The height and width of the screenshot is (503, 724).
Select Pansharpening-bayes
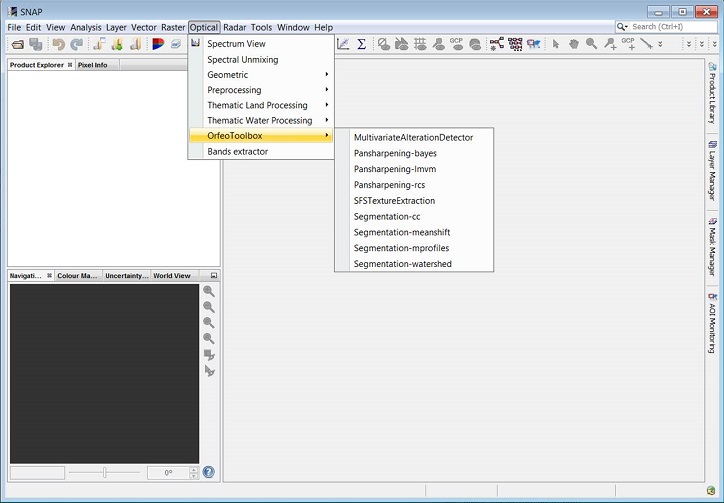point(414,153)
